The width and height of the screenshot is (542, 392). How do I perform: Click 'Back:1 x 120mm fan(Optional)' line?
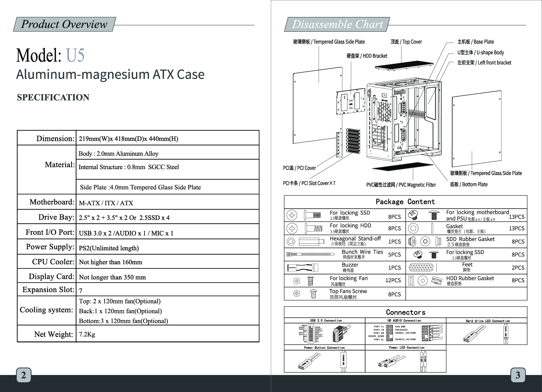tap(121, 311)
